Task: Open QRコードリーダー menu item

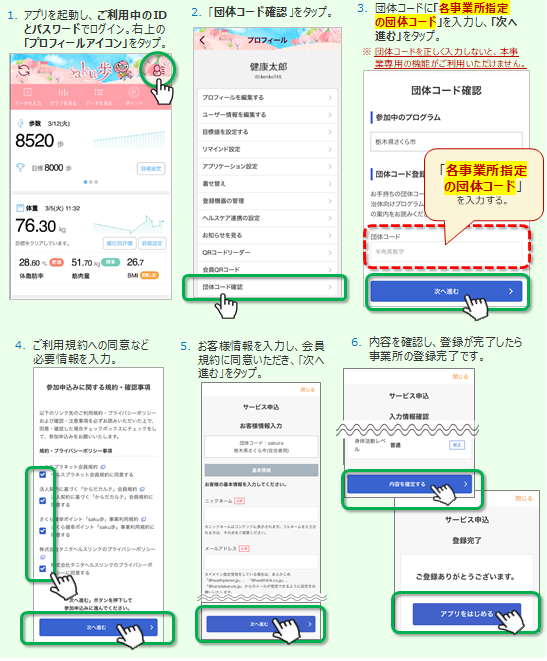Action: tap(268, 253)
